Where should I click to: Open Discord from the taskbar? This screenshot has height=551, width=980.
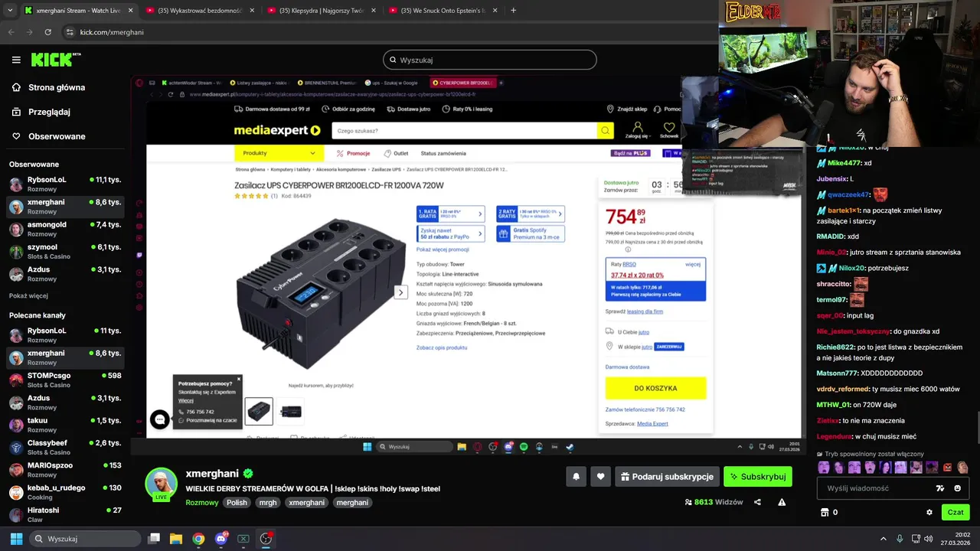click(x=221, y=539)
